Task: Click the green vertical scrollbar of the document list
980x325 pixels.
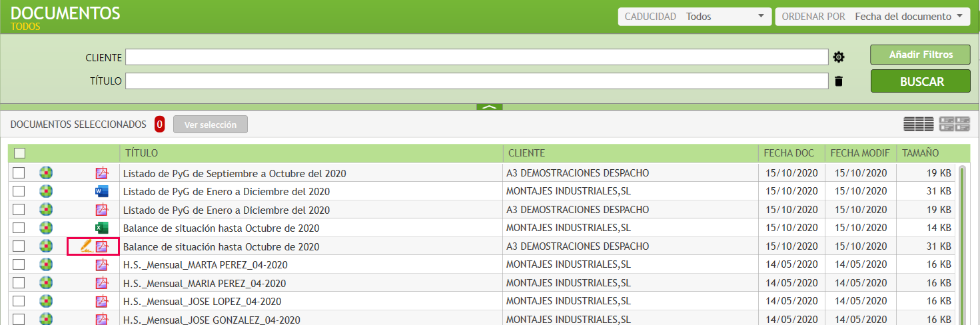Action: click(x=962, y=245)
